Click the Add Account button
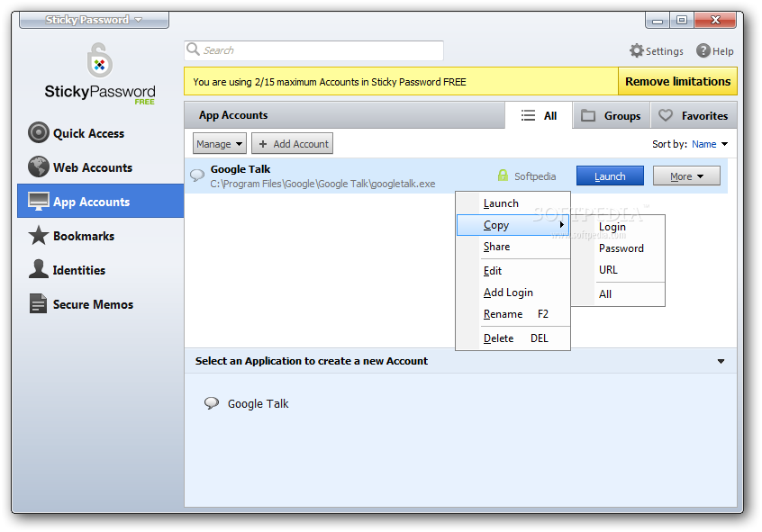 292,144
